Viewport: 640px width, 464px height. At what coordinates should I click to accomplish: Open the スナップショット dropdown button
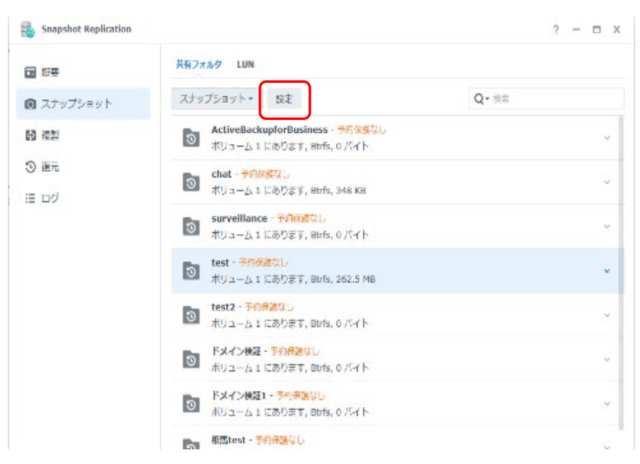click(x=214, y=100)
